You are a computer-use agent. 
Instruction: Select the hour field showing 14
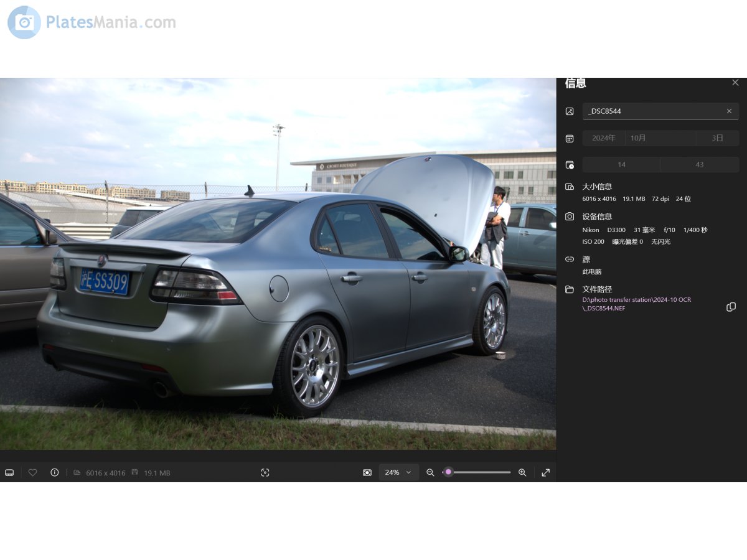pos(621,165)
